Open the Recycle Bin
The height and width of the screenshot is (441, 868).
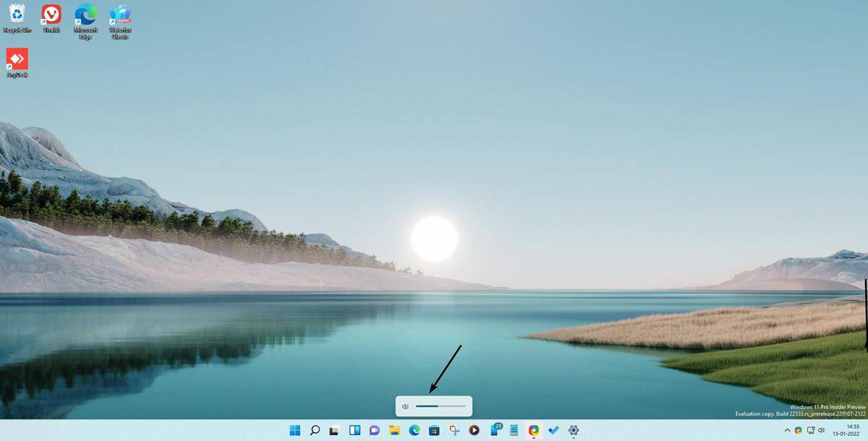pos(16,16)
